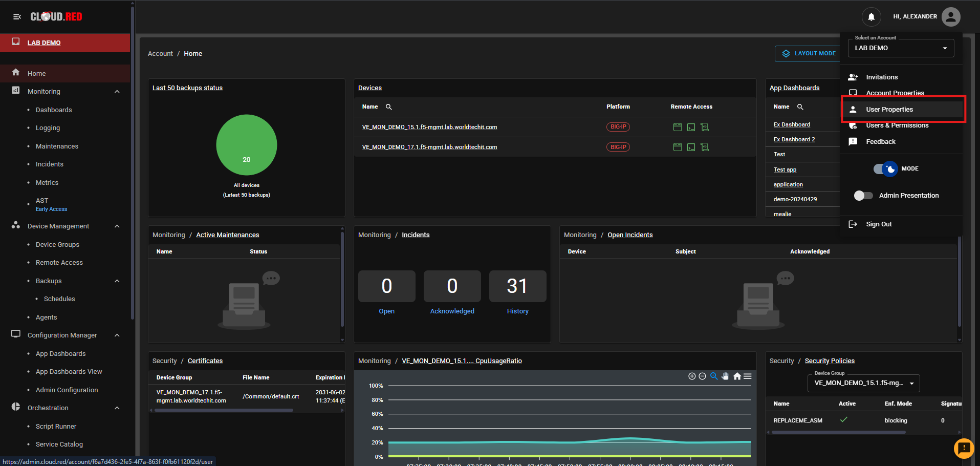
Task: Open the Active Maintenances link
Action: click(x=228, y=235)
